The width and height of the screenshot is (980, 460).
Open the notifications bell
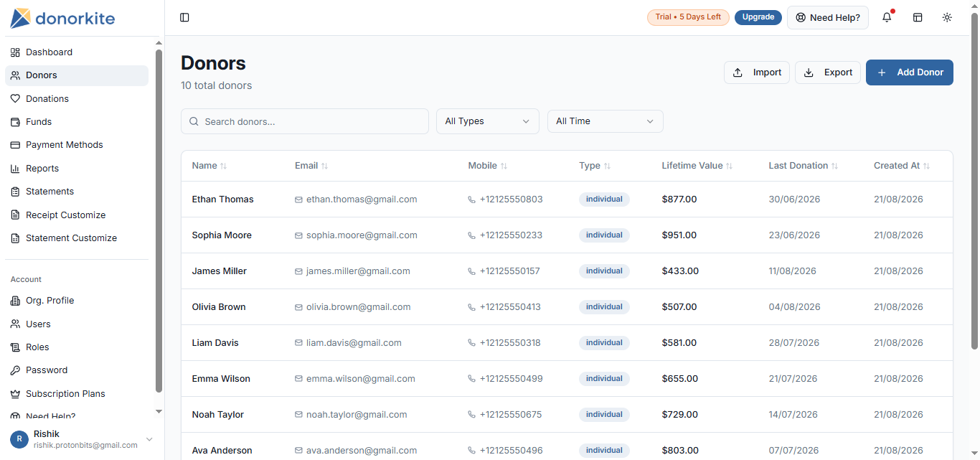pyautogui.click(x=887, y=17)
